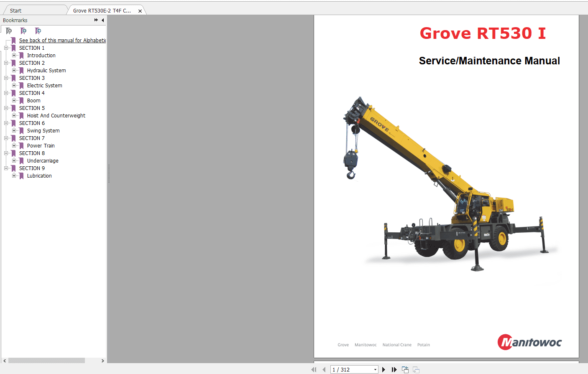The height and width of the screenshot is (374, 588).
Task: Select the go-to-bookmark arrow icon
Action: point(38,31)
